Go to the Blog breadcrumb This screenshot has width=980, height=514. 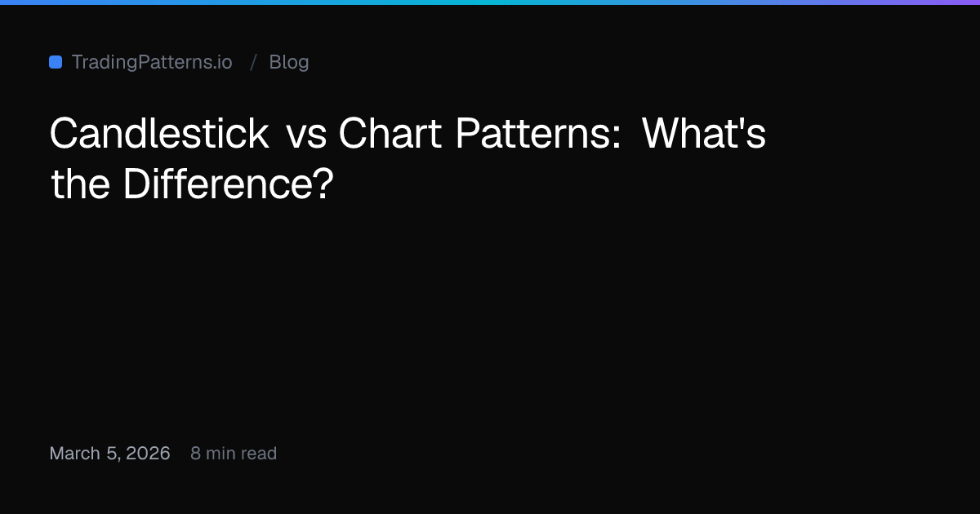pyautogui.click(x=289, y=62)
